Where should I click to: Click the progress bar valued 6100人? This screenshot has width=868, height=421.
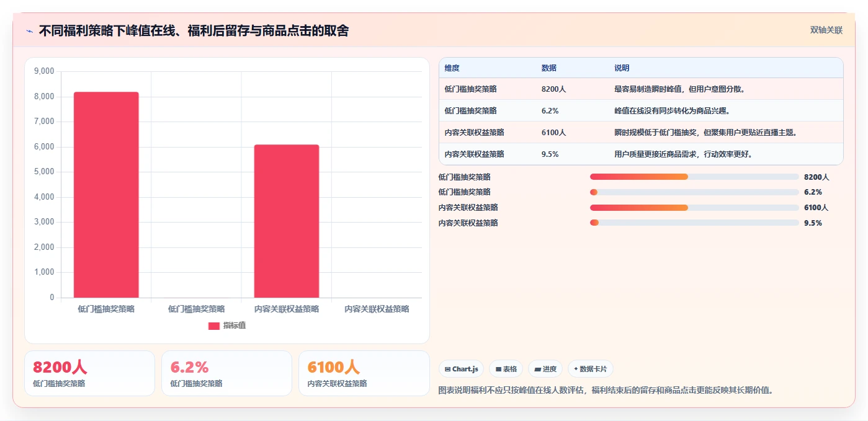coord(694,208)
